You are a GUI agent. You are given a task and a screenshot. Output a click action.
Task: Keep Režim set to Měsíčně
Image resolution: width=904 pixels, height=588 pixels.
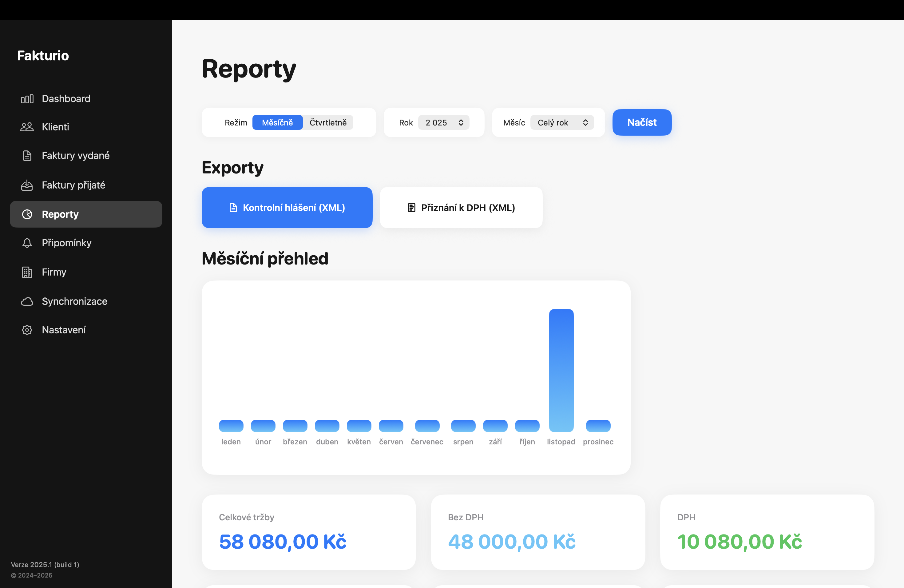pos(277,122)
